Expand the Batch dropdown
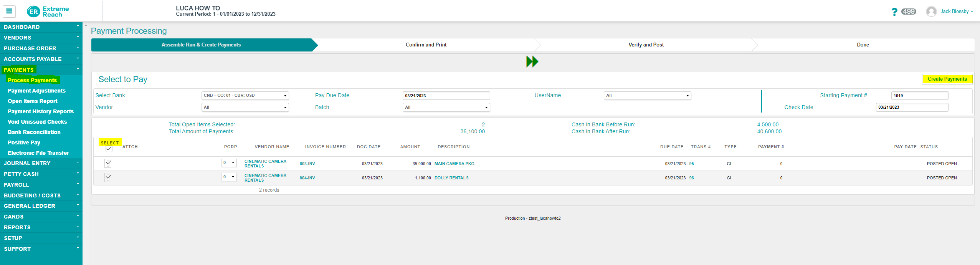The width and height of the screenshot is (980, 265). pyautogui.click(x=446, y=108)
